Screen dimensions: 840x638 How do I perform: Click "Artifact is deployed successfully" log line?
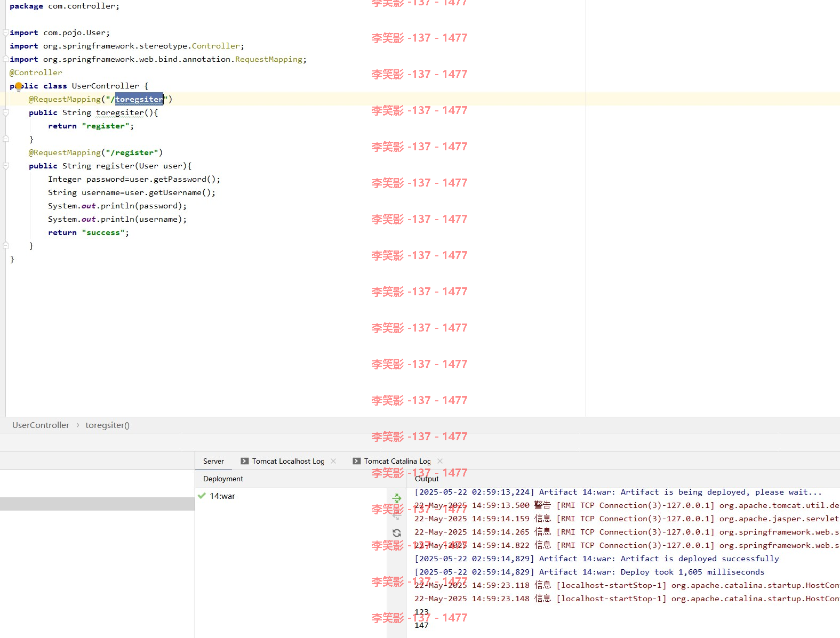tap(597, 559)
